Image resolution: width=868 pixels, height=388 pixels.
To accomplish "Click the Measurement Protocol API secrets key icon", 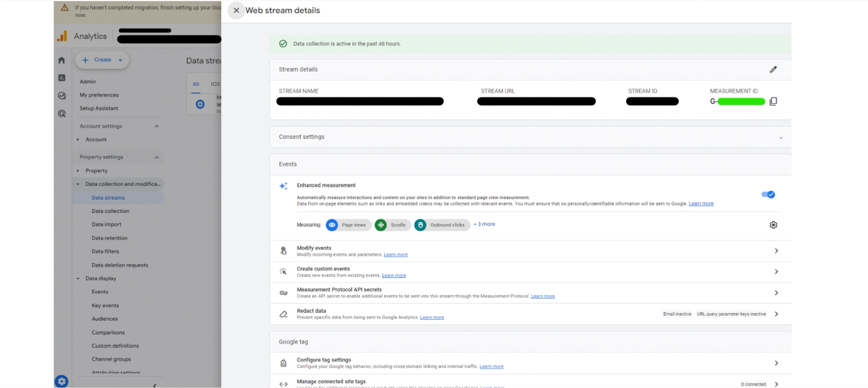I will click(283, 292).
